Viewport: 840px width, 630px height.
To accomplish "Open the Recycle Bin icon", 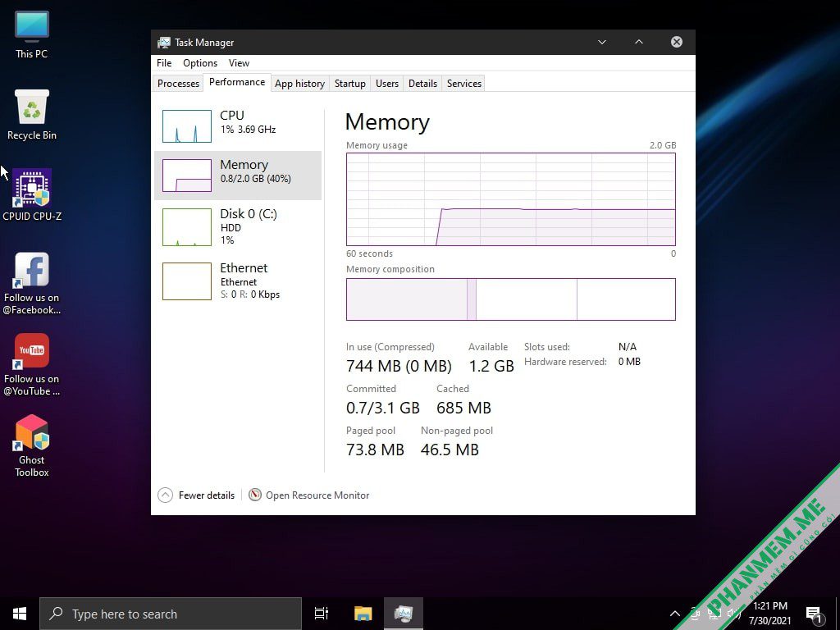I will pos(32,115).
